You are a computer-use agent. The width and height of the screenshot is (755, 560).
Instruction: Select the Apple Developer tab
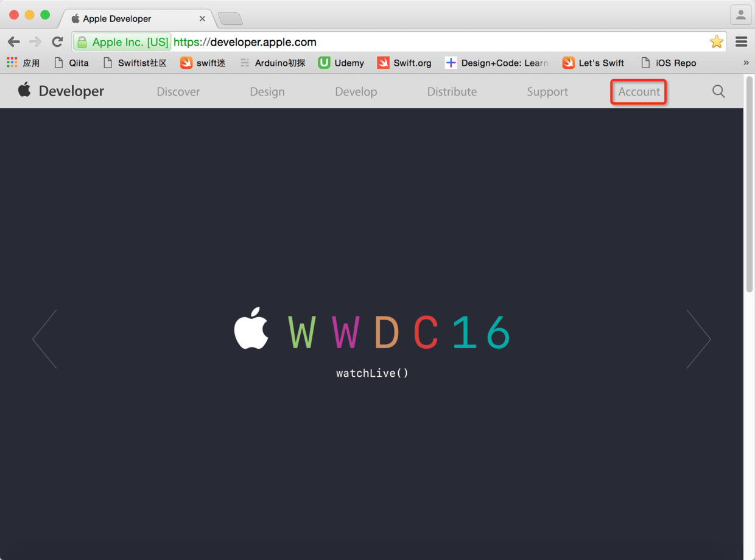[x=139, y=18]
